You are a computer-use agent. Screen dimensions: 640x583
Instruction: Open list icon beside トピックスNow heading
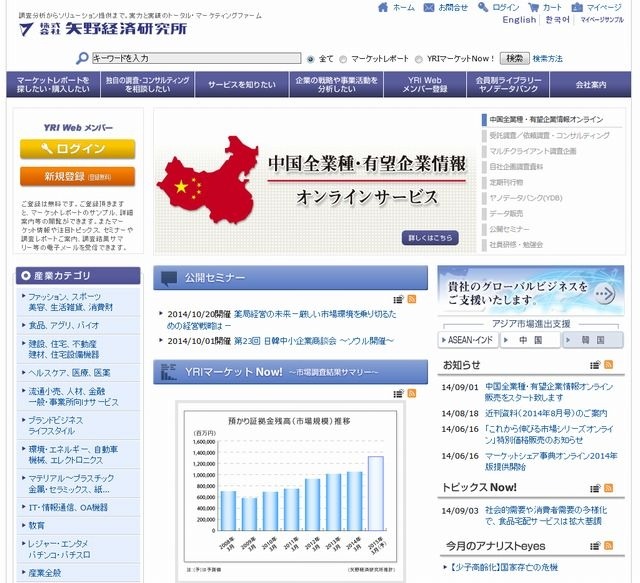point(595,487)
